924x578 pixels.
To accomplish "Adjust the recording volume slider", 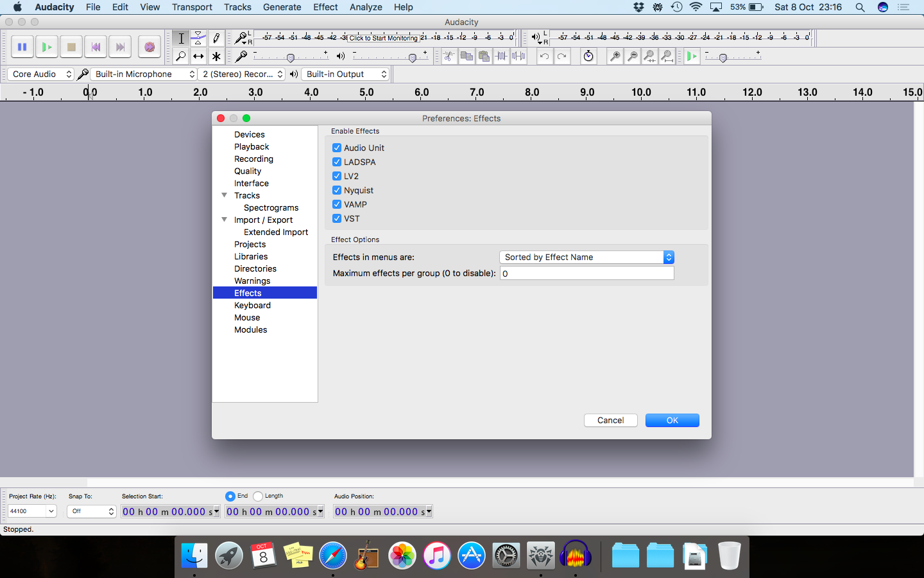I will [291, 57].
